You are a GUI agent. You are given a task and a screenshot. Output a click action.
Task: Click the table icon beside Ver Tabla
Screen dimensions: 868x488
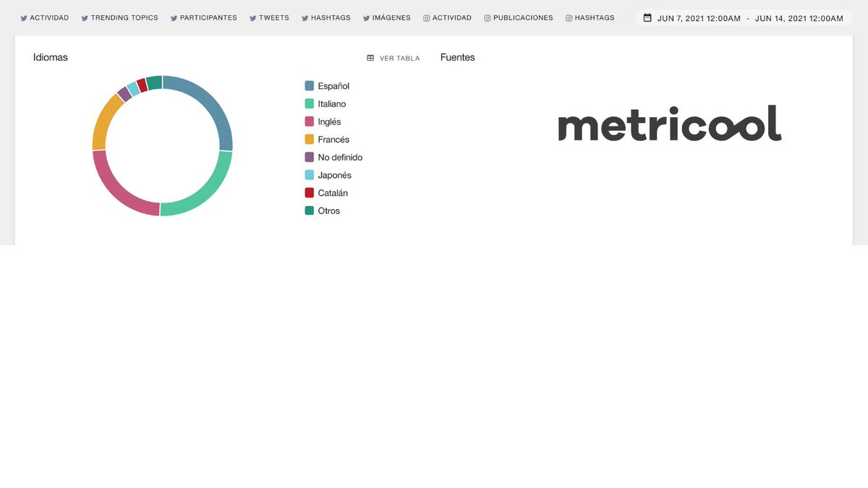[370, 59]
